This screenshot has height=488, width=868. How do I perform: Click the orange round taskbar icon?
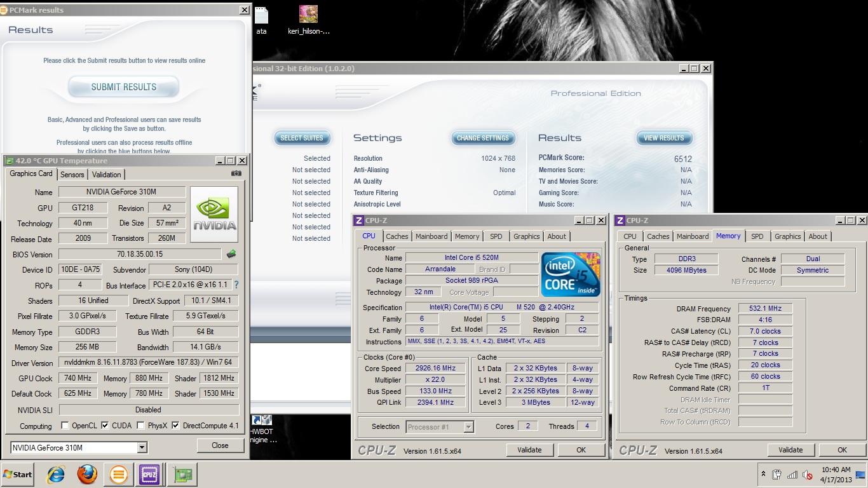[x=118, y=475]
